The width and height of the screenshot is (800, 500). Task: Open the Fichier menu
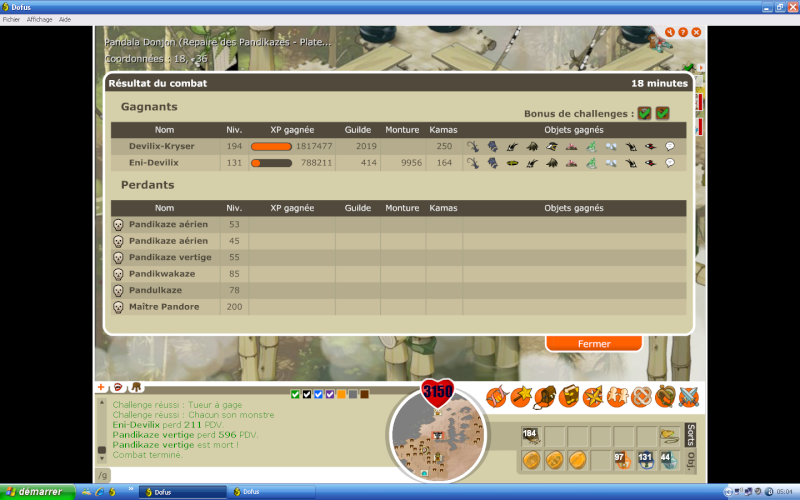(x=11, y=19)
